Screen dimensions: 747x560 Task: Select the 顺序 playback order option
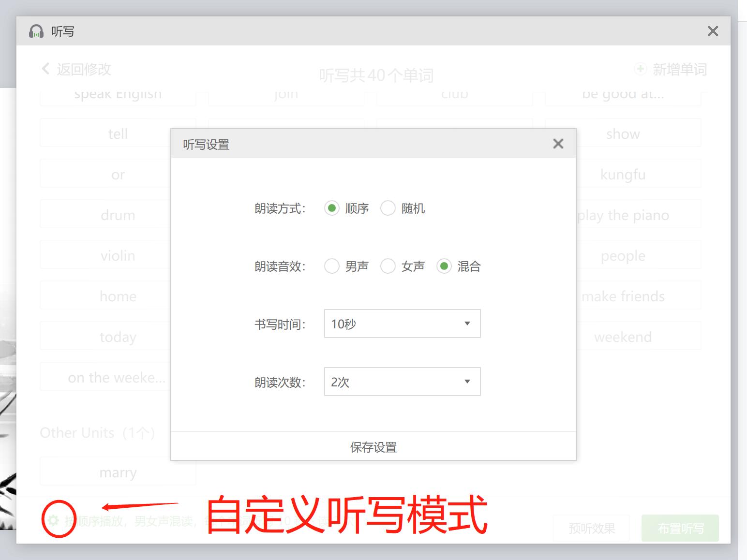pyautogui.click(x=332, y=208)
